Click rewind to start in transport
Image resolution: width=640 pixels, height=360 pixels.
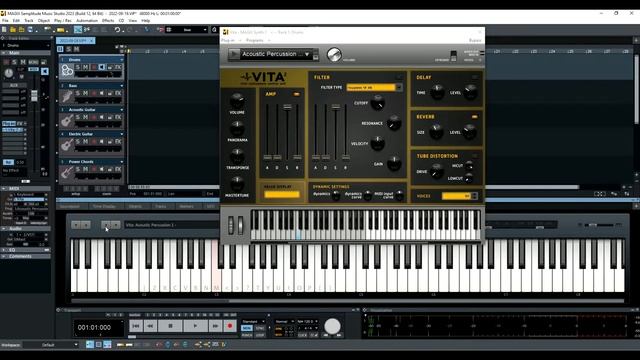pos(136,326)
